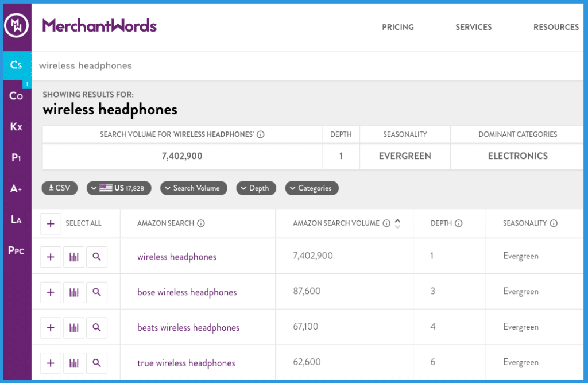This screenshot has width=588, height=383.
Task: Click the ELECTRONICS dominant category value
Action: 518,156
